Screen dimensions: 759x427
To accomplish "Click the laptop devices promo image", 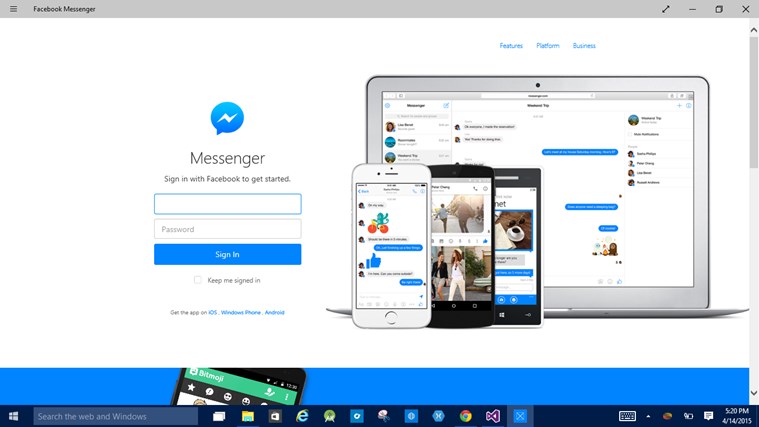I will [x=537, y=201].
